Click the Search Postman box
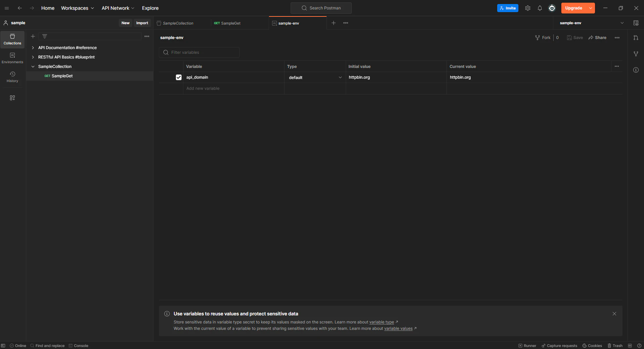The width and height of the screenshot is (644, 349). pyautogui.click(x=321, y=8)
